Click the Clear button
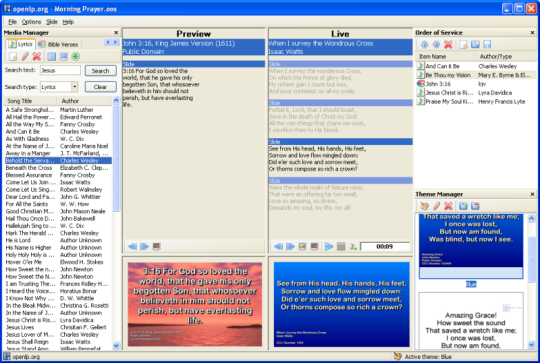 point(101,87)
